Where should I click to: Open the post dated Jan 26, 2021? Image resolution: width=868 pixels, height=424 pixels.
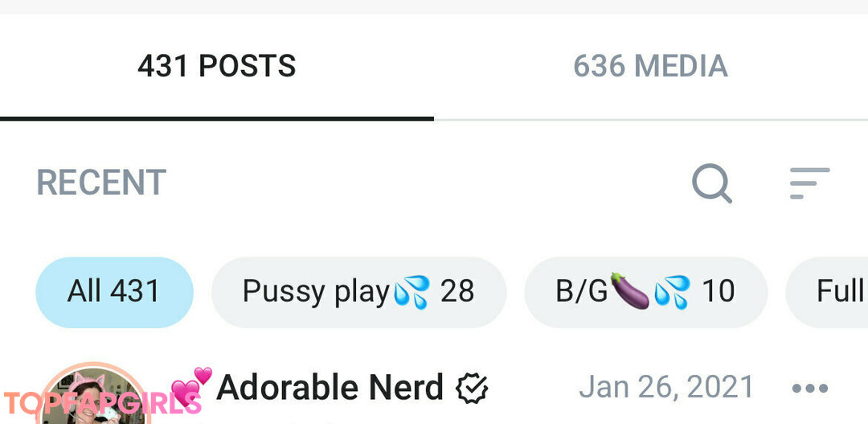666,387
